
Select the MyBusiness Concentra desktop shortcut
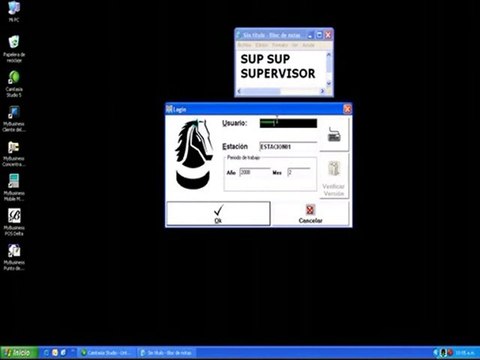pos(14,153)
